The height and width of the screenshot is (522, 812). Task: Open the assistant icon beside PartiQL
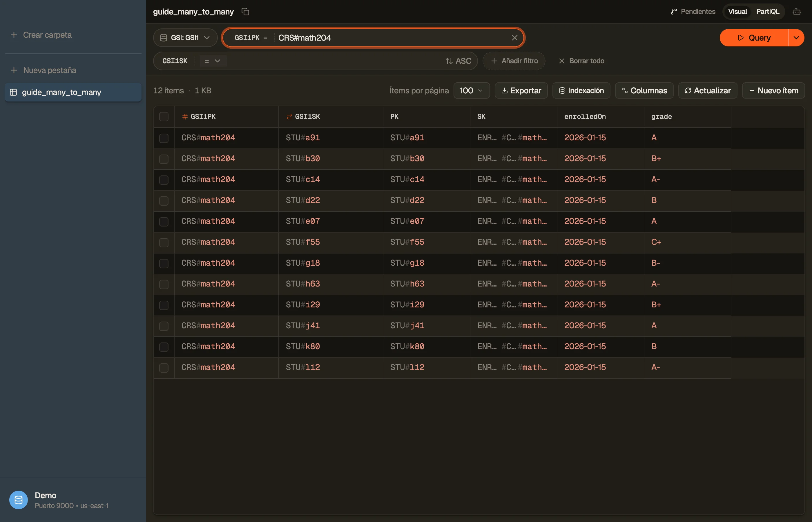click(797, 12)
